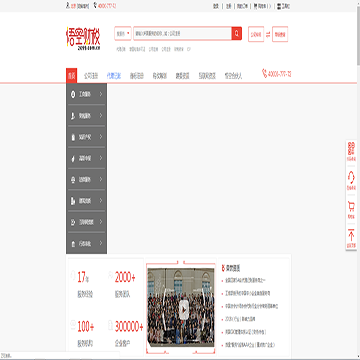The width and height of the screenshot is (360, 360).
Task: Click the swap arrows icon between outlined buttons
Action: pos(268,34)
